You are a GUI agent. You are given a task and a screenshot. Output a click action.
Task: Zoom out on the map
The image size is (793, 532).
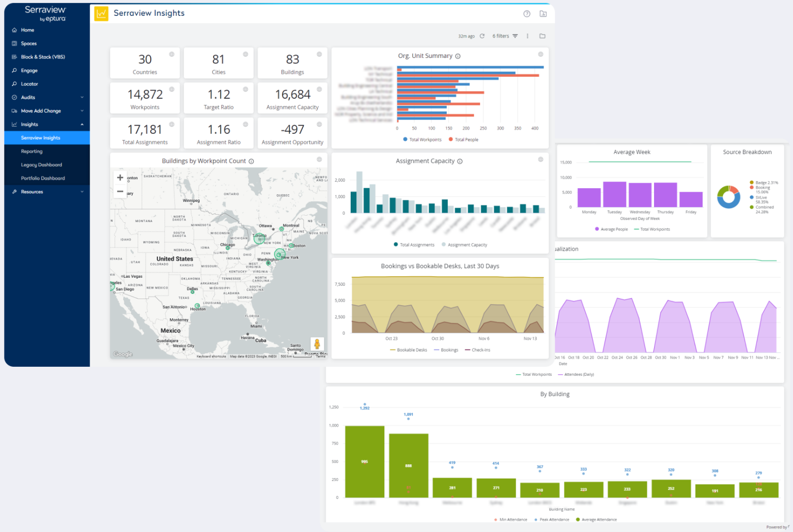(x=120, y=191)
